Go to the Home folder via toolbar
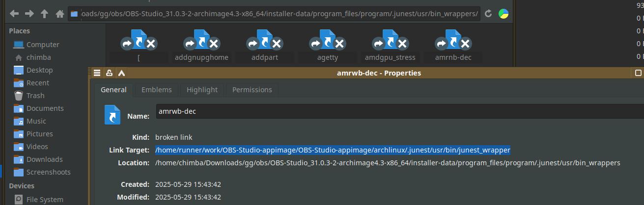The image size is (644, 205). [x=60, y=14]
